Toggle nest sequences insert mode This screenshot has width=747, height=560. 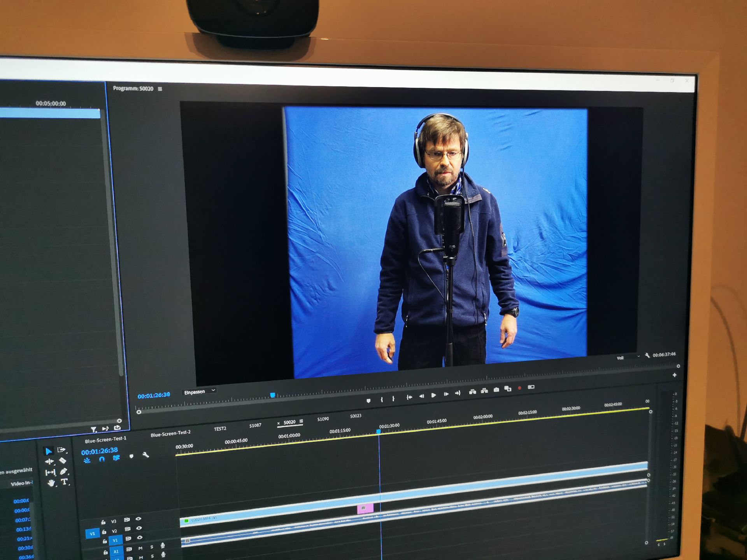(x=87, y=460)
